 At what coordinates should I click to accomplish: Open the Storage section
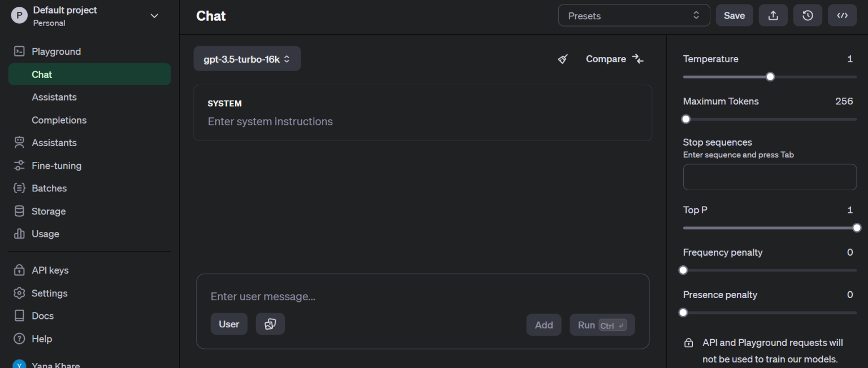[46, 211]
